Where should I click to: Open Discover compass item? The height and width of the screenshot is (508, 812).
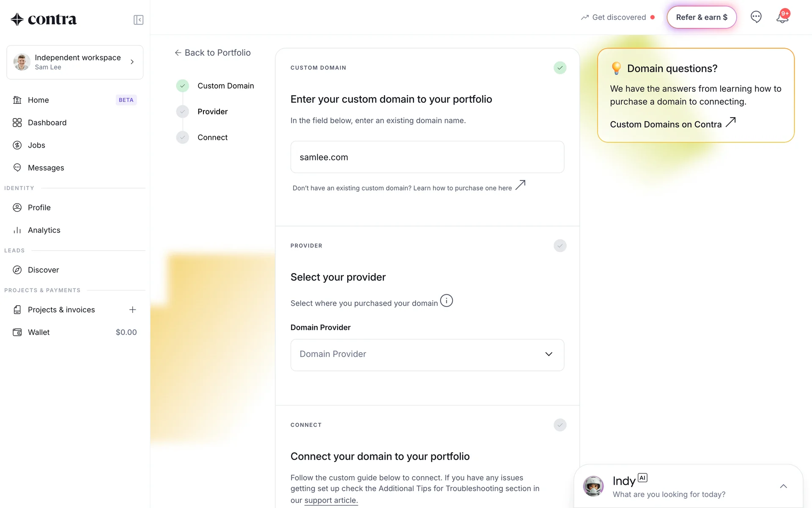pos(75,270)
